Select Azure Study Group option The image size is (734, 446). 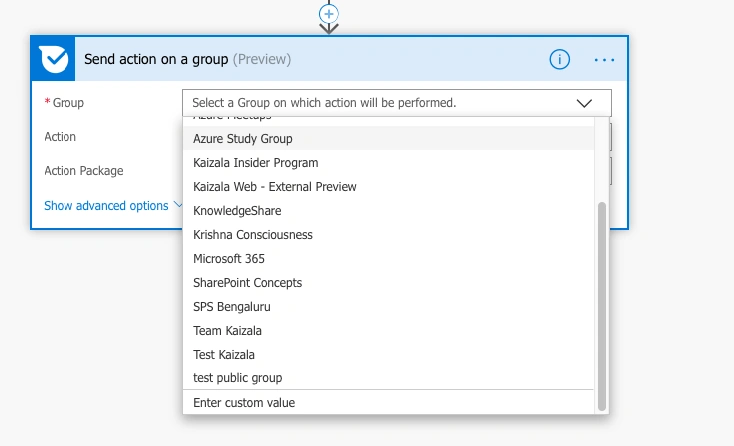tap(389, 139)
